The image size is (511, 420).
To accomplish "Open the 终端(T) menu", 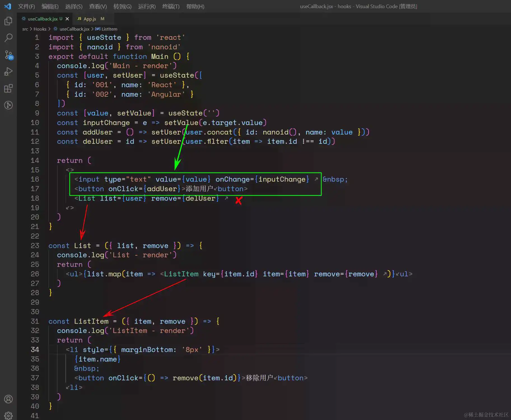I will [x=171, y=6].
